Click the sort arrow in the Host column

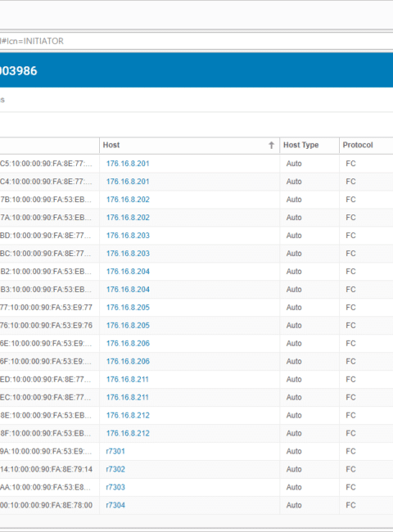[x=272, y=145]
